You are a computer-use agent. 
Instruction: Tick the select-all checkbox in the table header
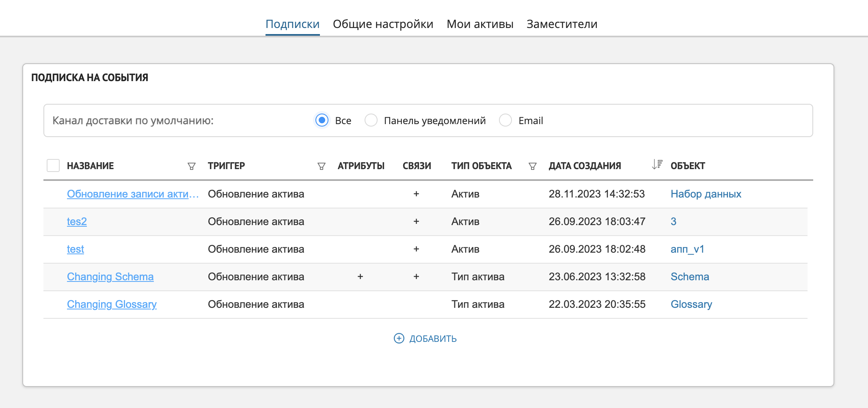(x=53, y=165)
